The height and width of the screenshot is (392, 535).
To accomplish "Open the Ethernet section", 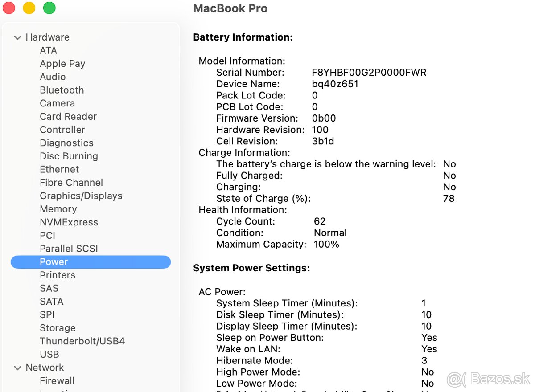I will click(x=59, y=169).
